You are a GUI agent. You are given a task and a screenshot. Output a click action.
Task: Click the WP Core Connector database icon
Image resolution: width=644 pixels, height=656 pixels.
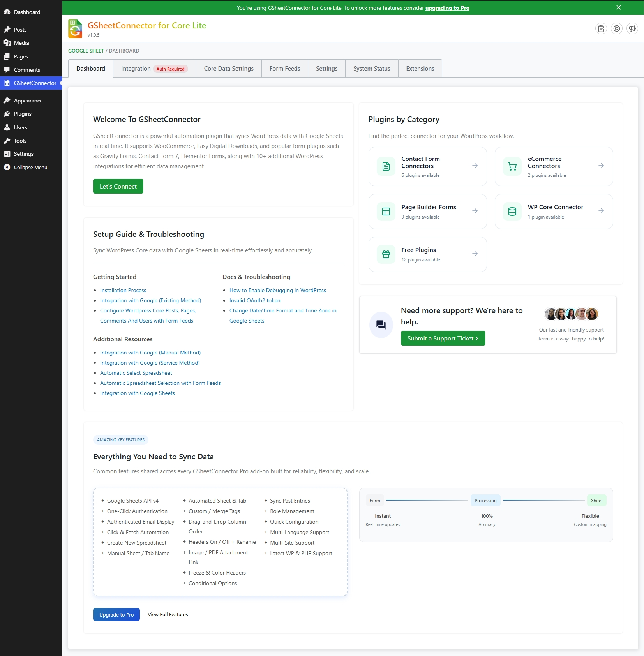(x=512, y=212)
